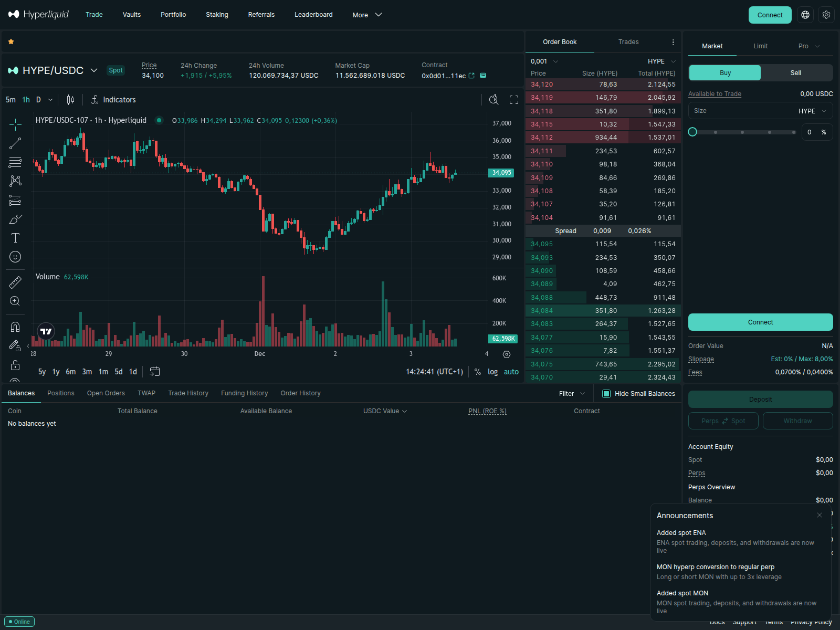Toggle Hide Small Balances checkbox
Image resolution: width=840 pixels, height=630 pixels.
coord(606,394)
